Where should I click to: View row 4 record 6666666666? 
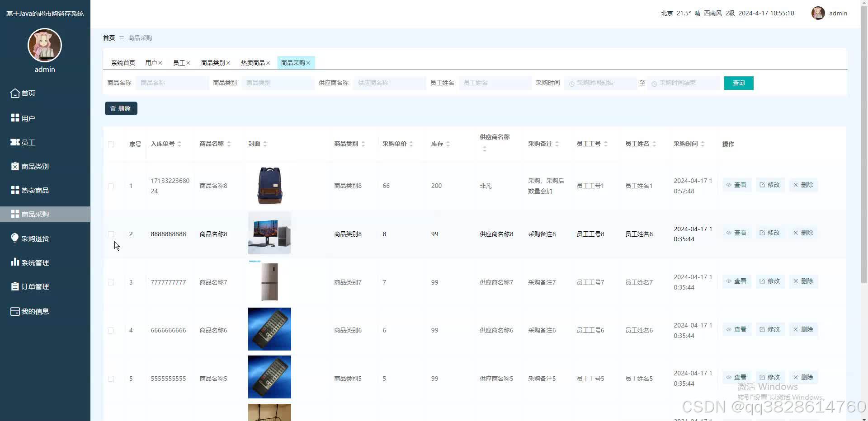pos(736,329)
